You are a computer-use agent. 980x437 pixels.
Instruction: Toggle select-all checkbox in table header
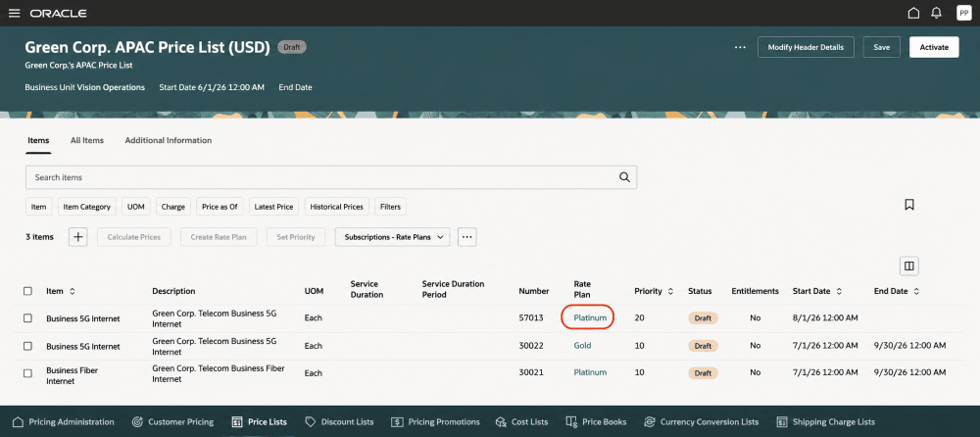tap(27, 291)
